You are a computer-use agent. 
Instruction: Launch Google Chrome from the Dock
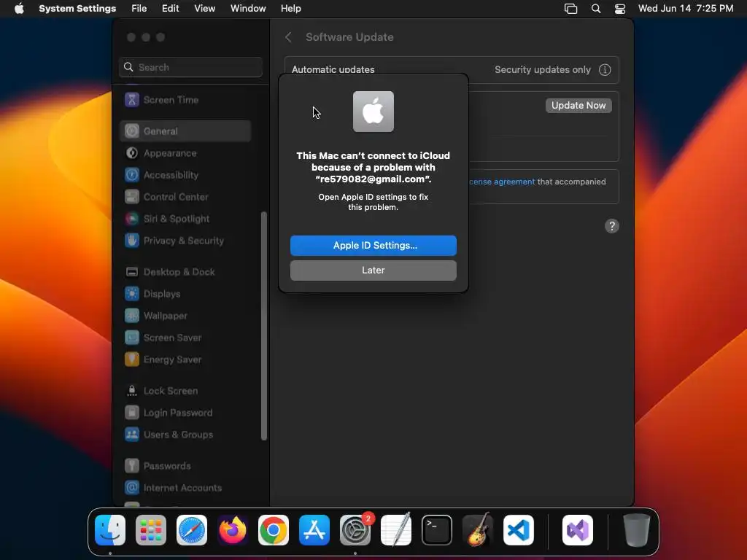tap(274, 530)
